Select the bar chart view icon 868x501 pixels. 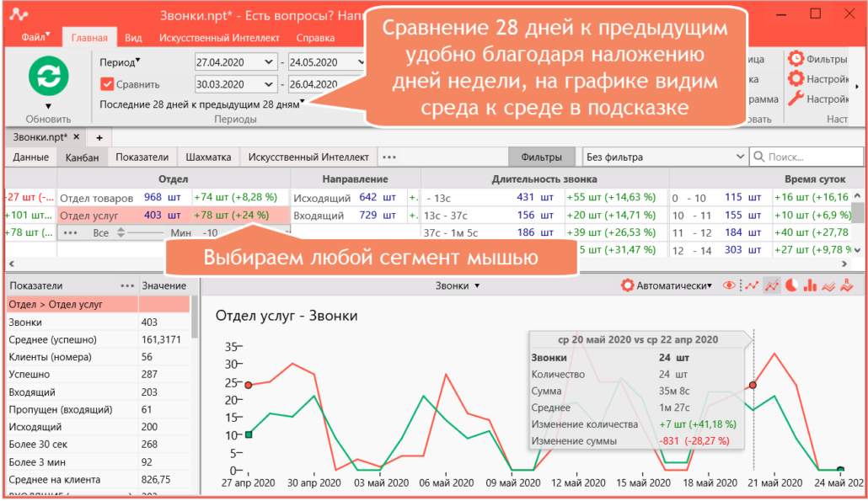click(810, 285)
